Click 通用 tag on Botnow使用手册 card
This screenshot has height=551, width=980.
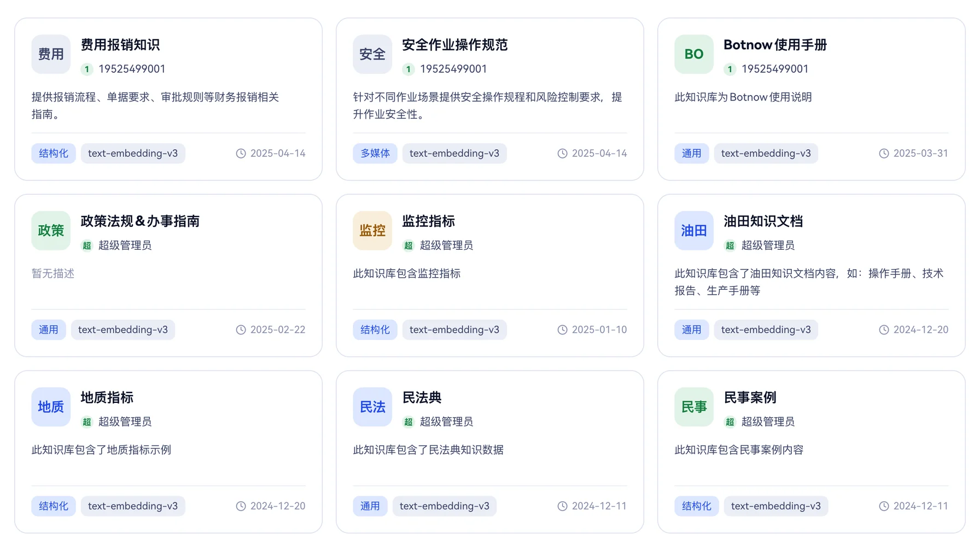[x=692, y=154]
